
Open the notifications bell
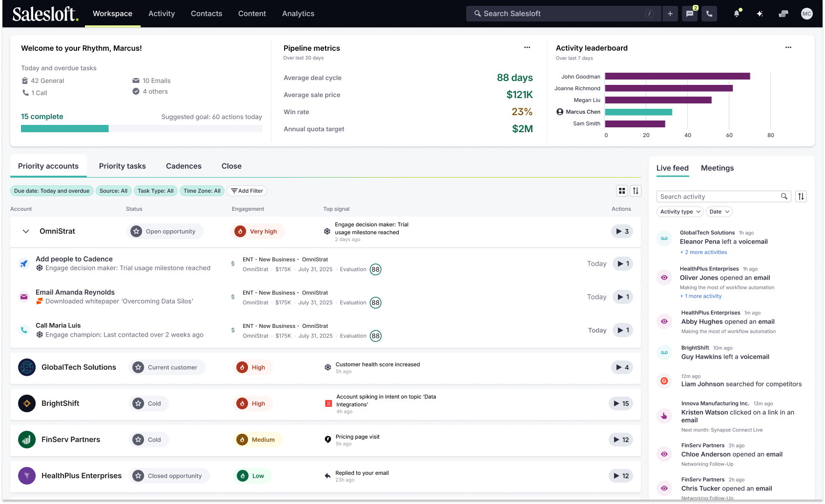coord(737,14)
